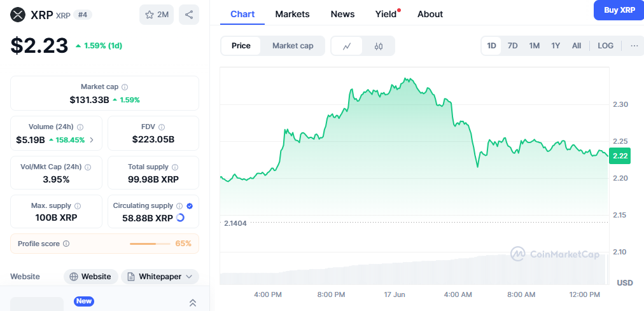Click the verified badge next to Circulating supply

point(190,206)
